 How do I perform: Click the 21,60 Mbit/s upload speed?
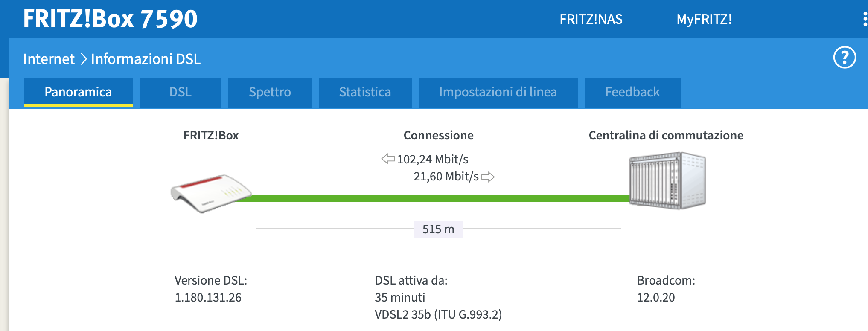(x=446, y=177)
